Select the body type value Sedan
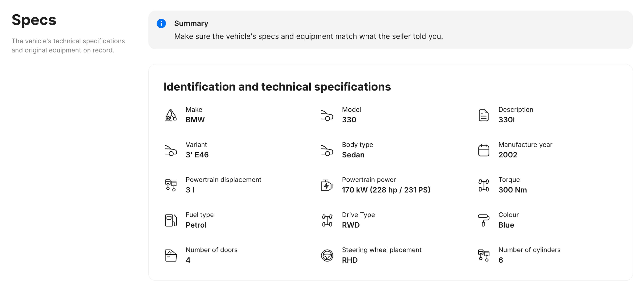644x292 pixels. click(x=353, y=155)
